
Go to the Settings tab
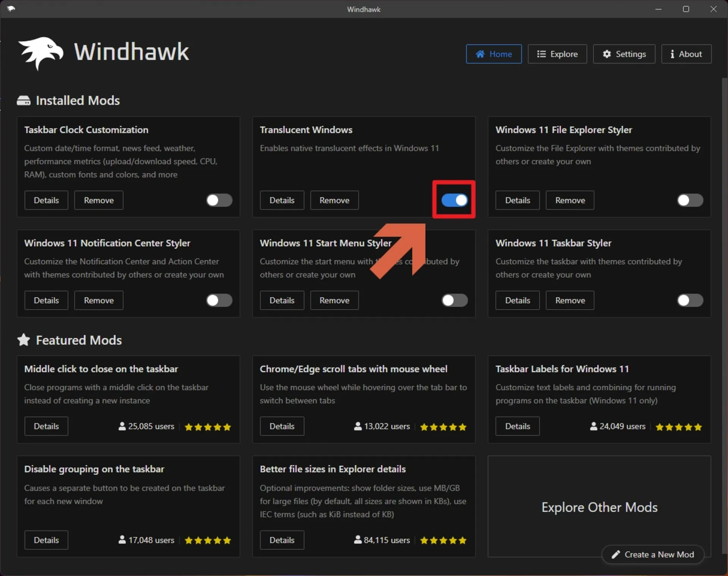pos(624,54)
